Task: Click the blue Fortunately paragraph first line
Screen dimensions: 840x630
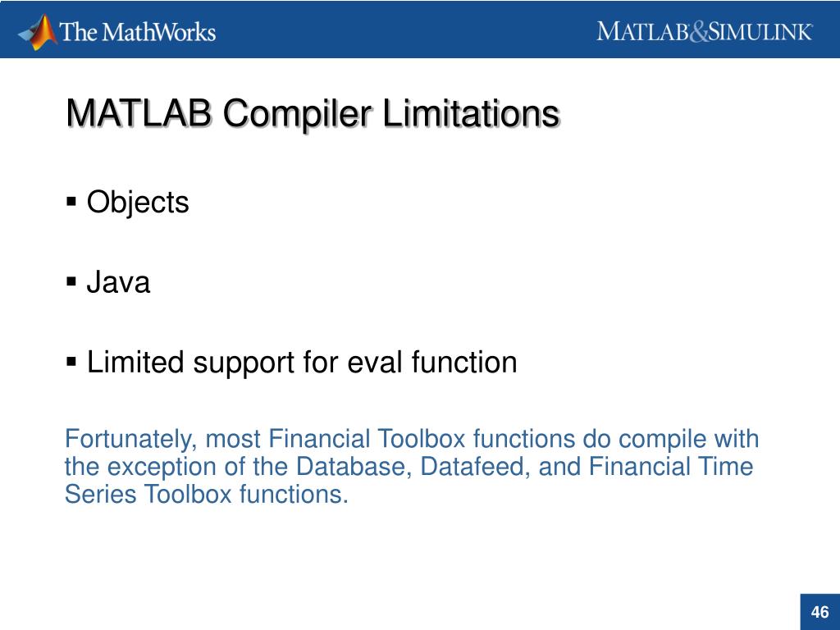Action: click(412, 440)
